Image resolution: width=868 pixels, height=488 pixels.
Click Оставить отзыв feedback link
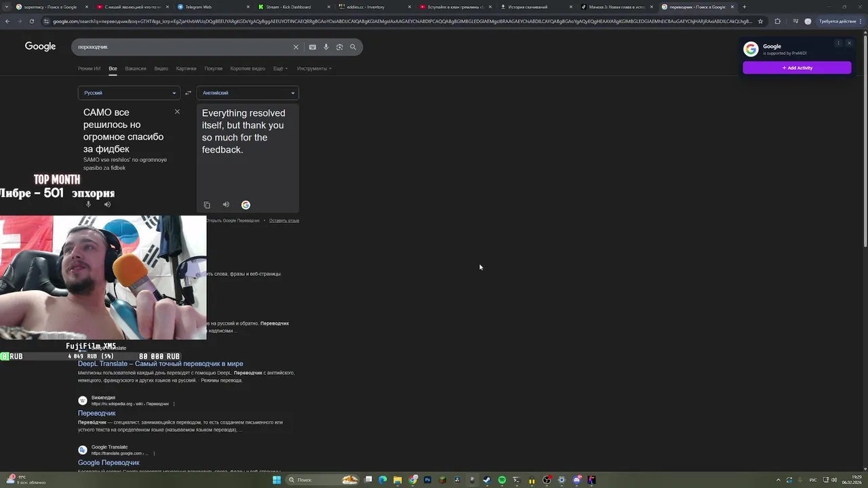pos(284,220)
